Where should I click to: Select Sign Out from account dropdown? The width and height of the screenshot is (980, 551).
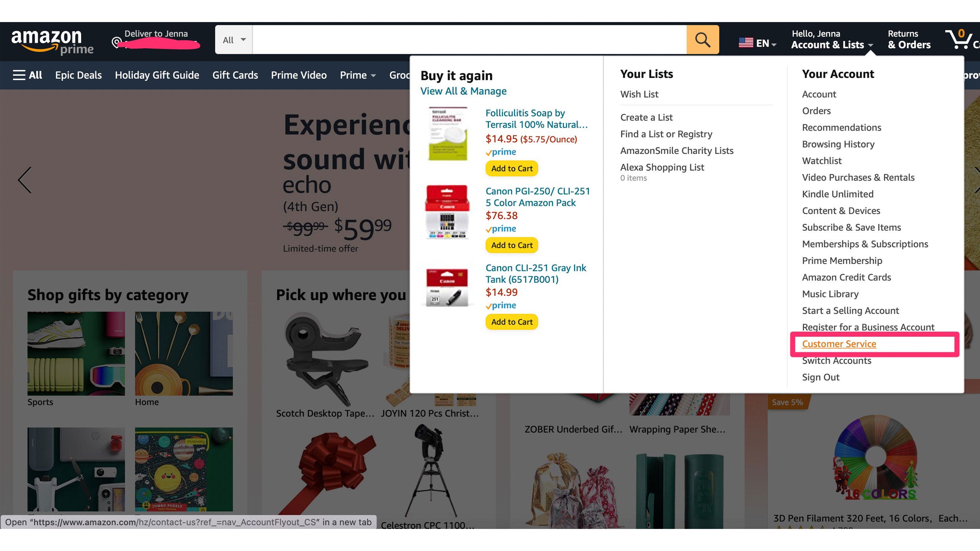coord(821,377)
